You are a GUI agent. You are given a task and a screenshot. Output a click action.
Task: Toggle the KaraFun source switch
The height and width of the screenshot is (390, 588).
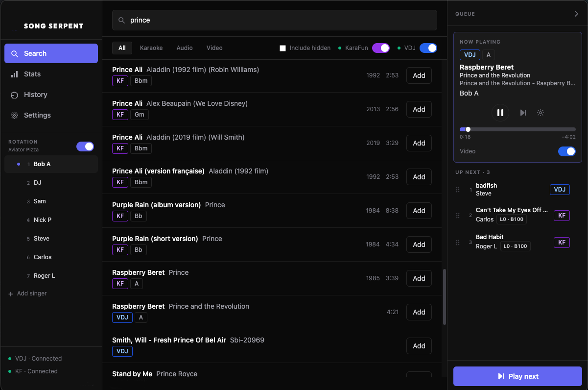[x=380, y=48]
